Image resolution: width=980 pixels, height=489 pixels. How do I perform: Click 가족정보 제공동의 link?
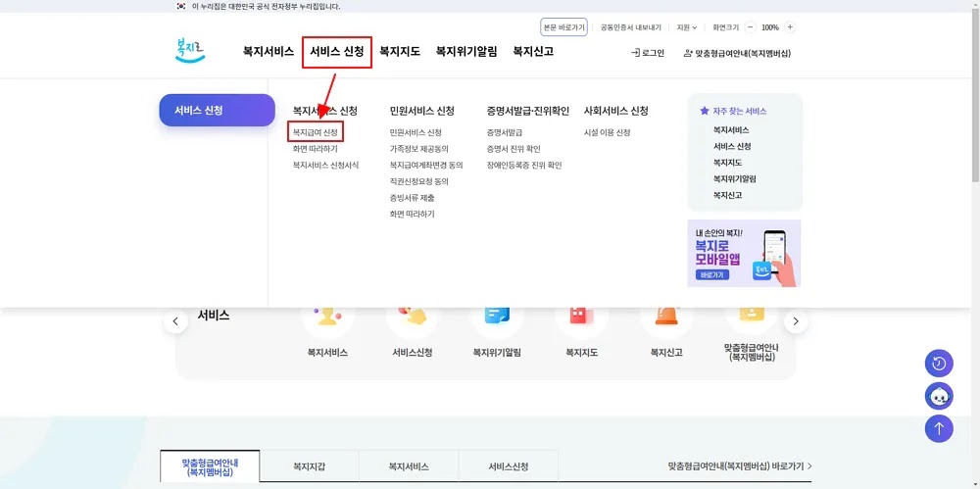(x=418, y=149)
